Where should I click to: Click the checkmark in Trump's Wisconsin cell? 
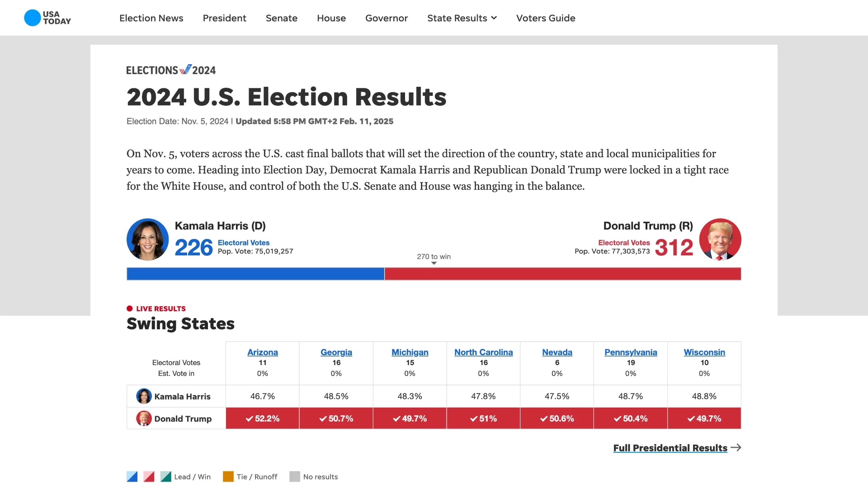(691, 418)
